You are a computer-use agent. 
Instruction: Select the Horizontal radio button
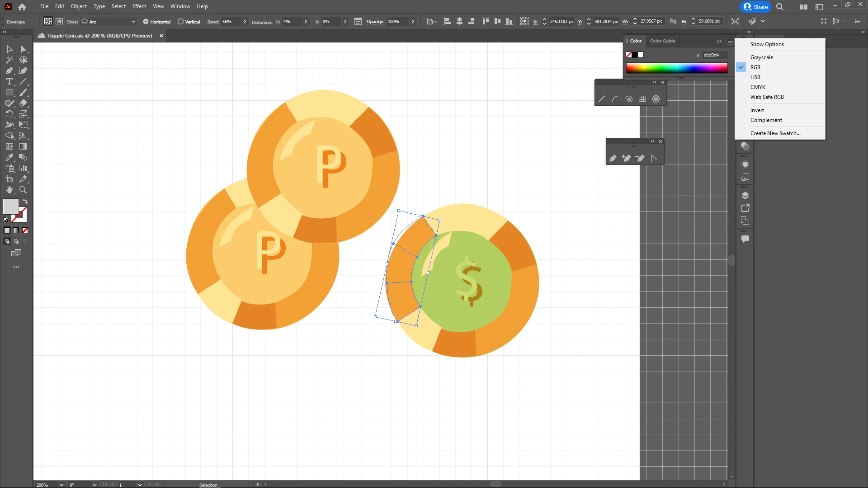click(146, 22)
